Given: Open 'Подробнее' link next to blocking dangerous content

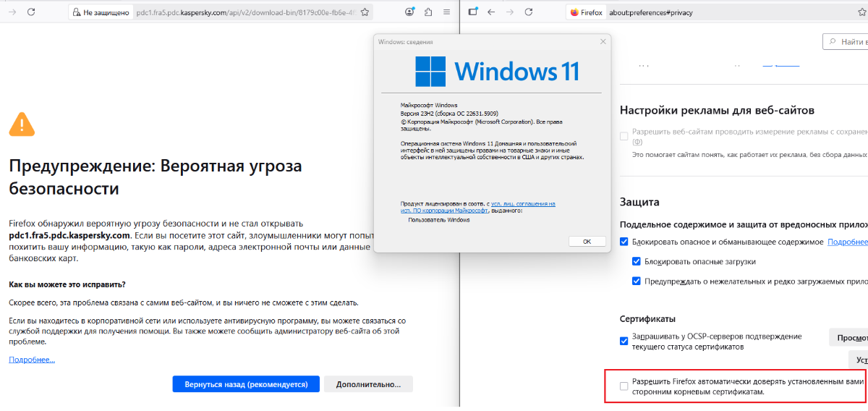Looking at the screenshot, I should [848, 242].
